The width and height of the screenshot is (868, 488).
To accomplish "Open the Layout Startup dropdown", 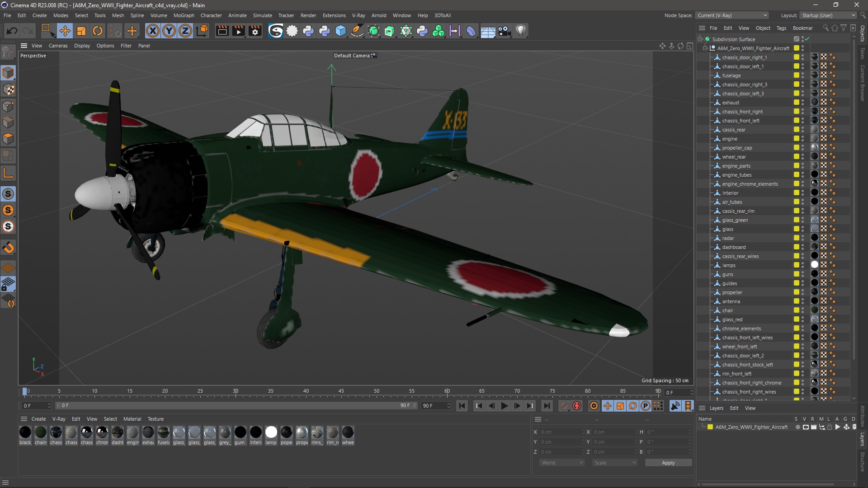I will tap(829, 15).
